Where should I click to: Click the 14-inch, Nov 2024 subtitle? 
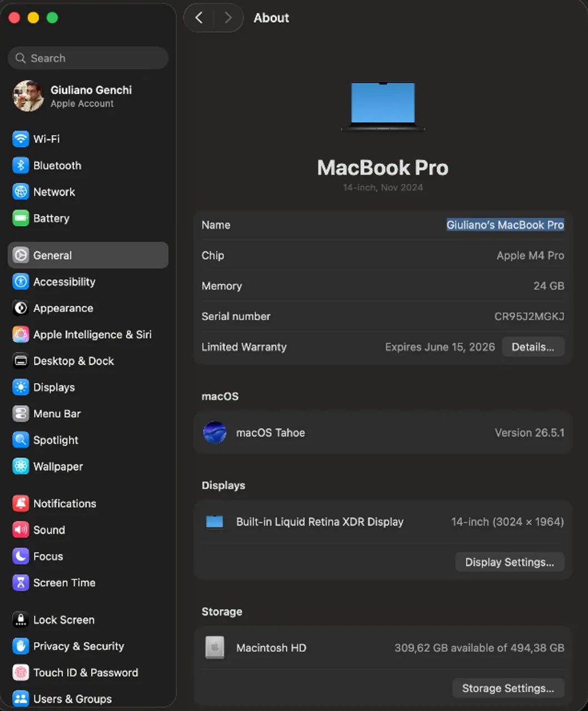click(383, 188)
